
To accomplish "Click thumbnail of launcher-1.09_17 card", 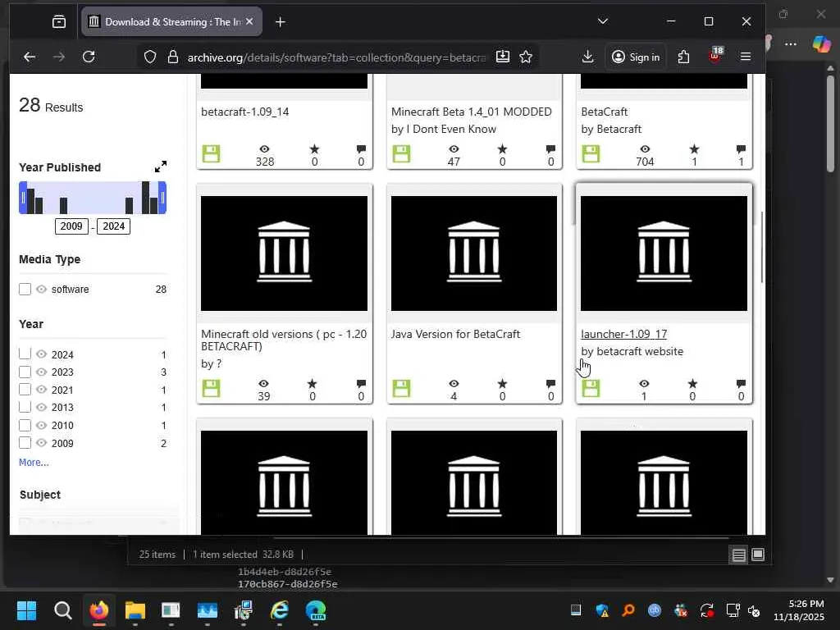I will point(664,253).
